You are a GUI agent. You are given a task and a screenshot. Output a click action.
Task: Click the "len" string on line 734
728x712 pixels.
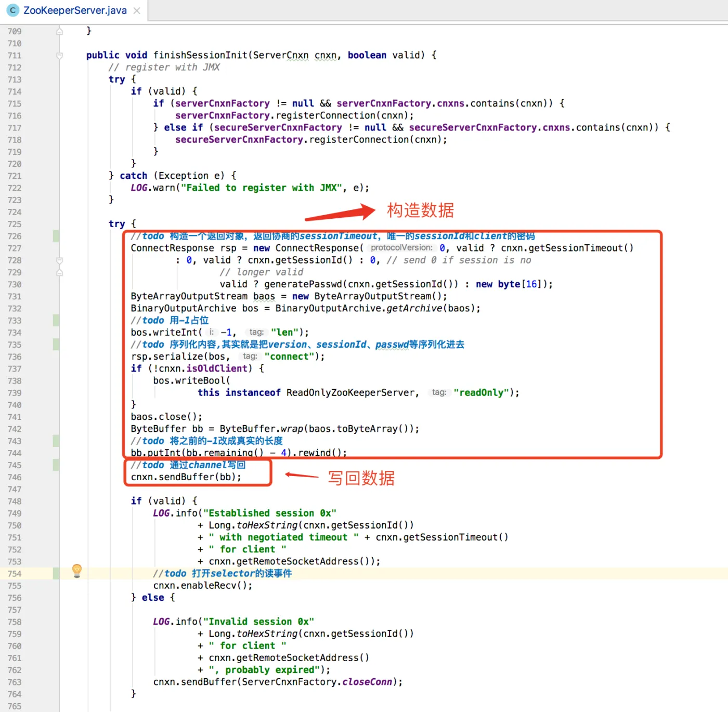(284, 332)
